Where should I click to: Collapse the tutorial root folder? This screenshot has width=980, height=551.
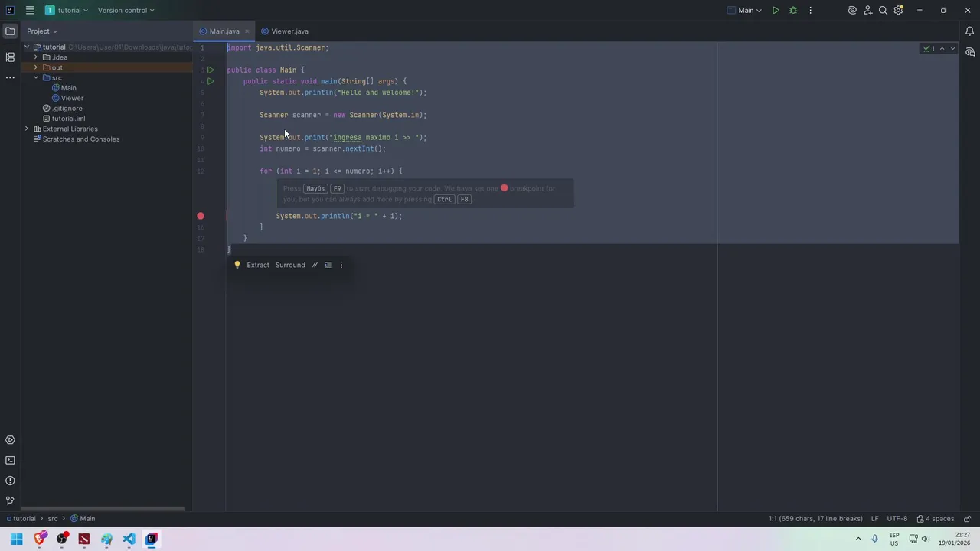tap(27, 47)
